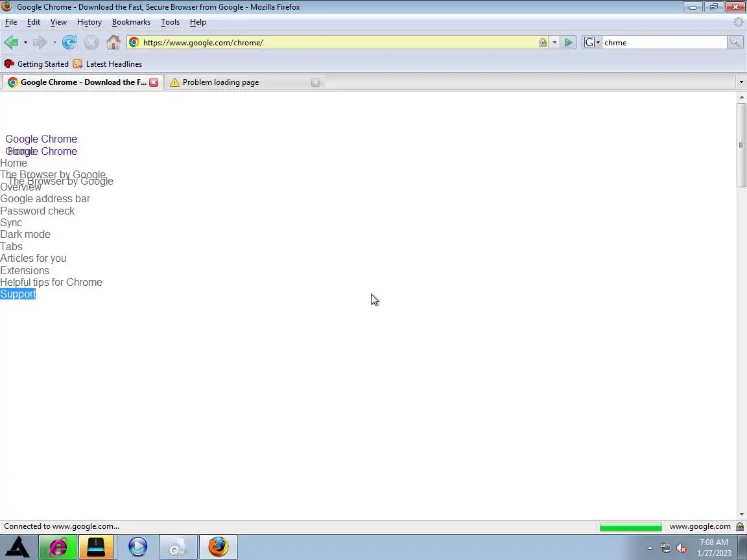Viewport: 747px width, 560px height.
Task: Open the Helpful tips for Chrome link
Action: point(51,283)
